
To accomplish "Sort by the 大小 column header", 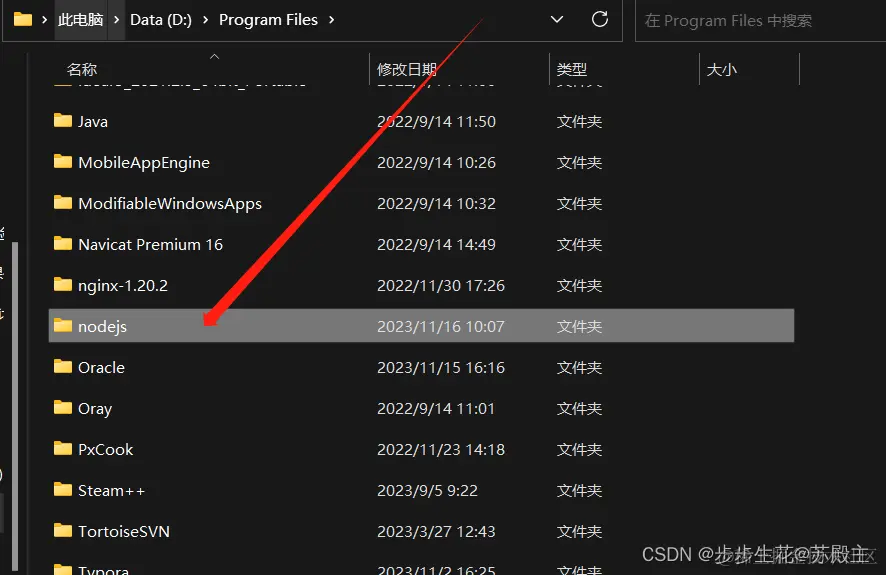I will point(722,69).
